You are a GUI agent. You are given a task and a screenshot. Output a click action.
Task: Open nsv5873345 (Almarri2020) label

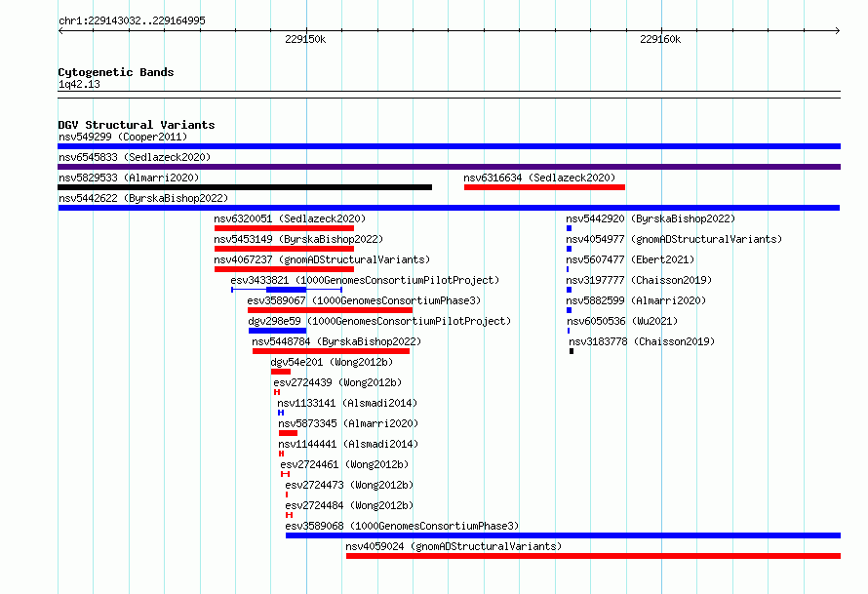pos(348,423)
